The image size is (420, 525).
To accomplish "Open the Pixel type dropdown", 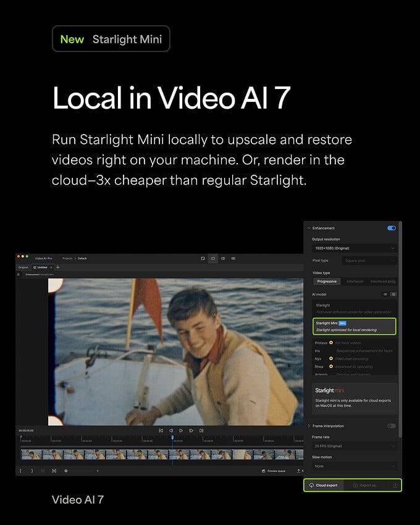I will click(370, 261).
